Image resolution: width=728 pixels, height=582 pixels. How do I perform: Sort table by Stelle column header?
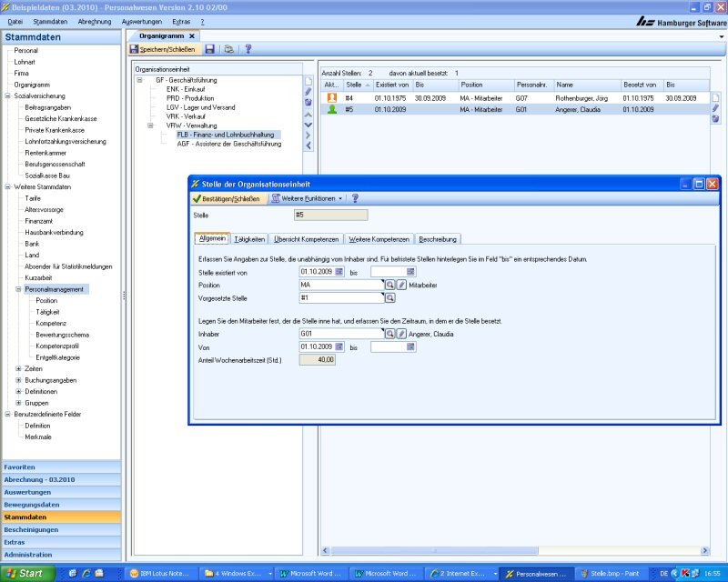(357, 85)
